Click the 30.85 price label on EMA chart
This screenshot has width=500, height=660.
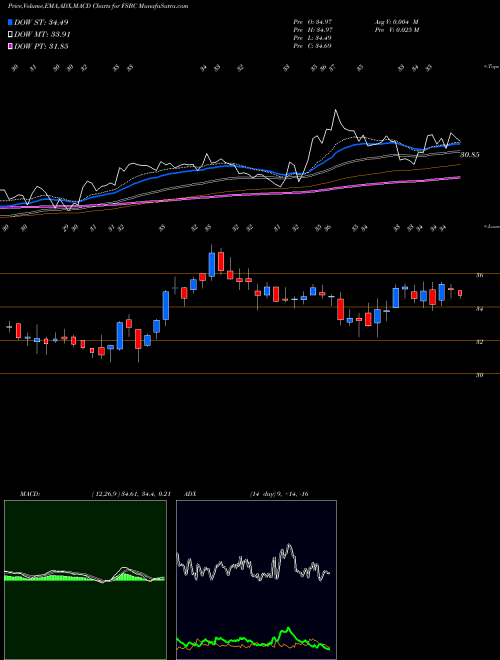(470, 155)
